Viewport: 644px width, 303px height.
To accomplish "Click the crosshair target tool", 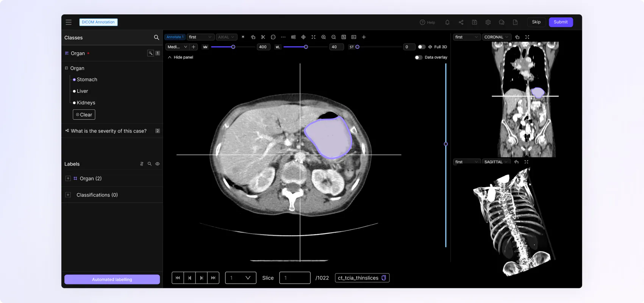I will coord(303,37).
